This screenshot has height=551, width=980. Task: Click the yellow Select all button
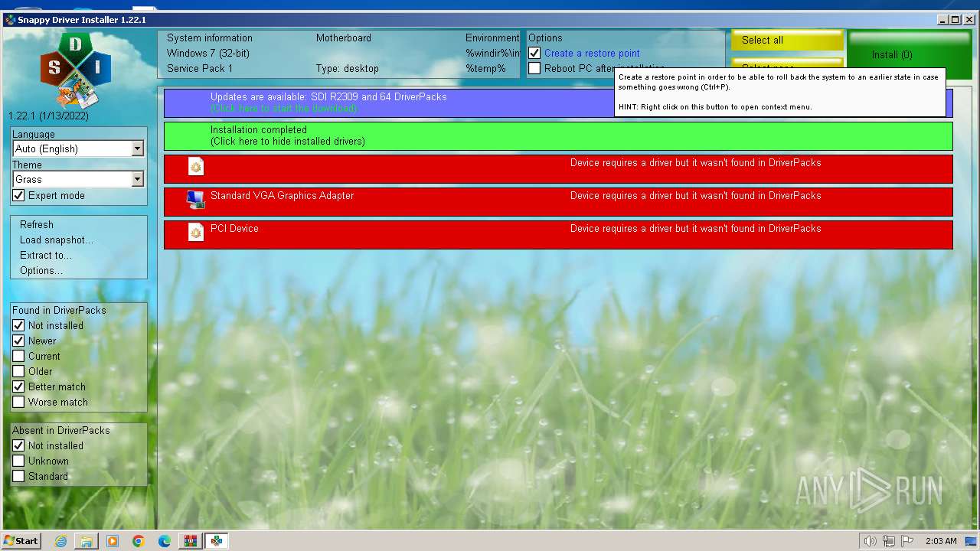(787, 41)
